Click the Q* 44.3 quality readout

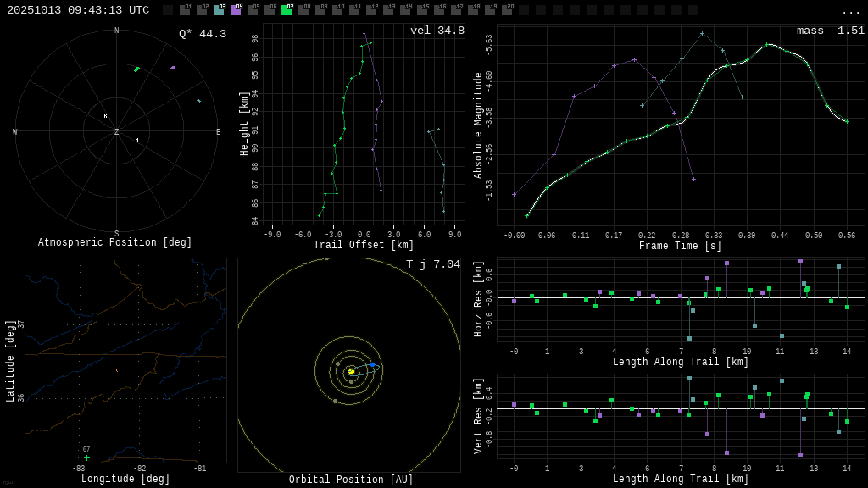click(x=202, y=34)
